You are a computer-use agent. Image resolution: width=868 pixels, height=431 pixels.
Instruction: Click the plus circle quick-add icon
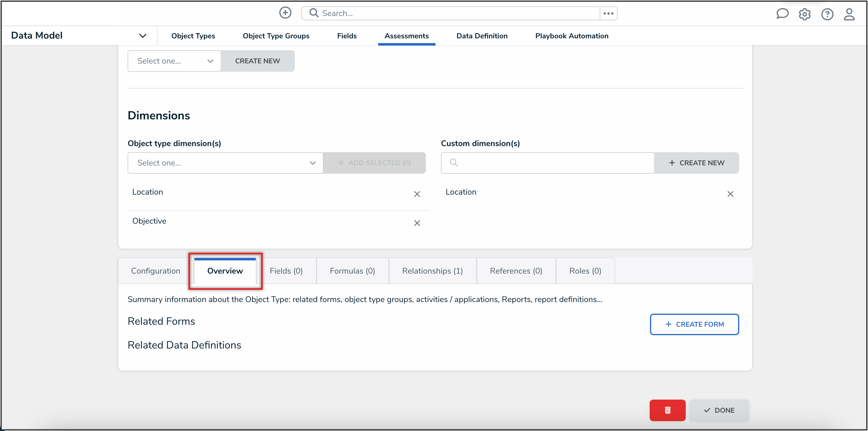285,13
